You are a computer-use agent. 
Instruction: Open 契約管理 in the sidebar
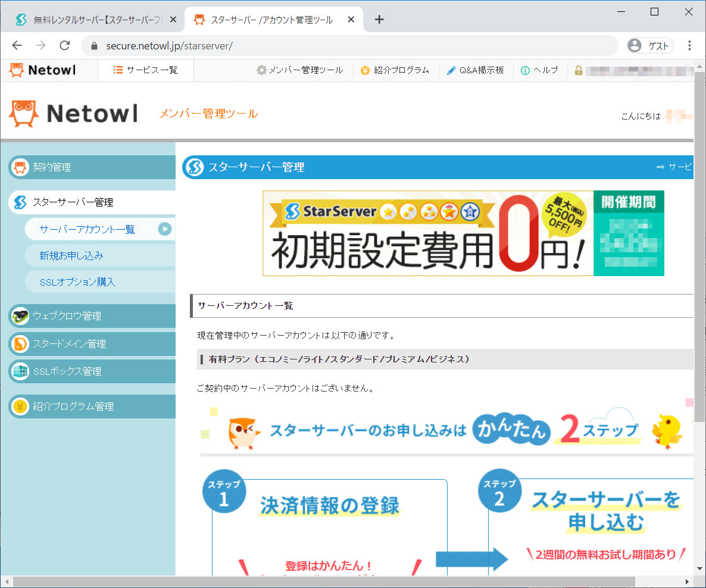(x=92, y=167)
